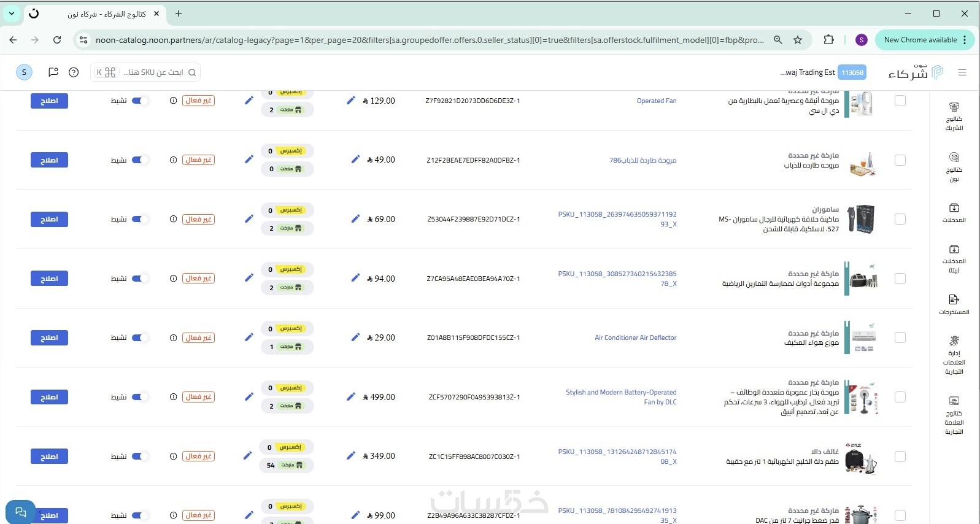Tick the checkbox for Air Conditioner Air Deflector row
Image resolution: width=980 pixels, height=524 pixels.
click(x=900, y=337)
